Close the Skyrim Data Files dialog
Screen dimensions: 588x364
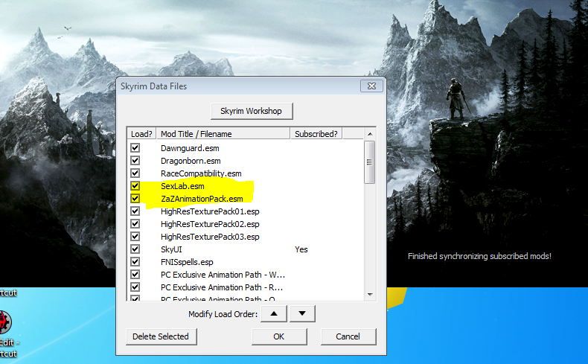coord(371,86)
